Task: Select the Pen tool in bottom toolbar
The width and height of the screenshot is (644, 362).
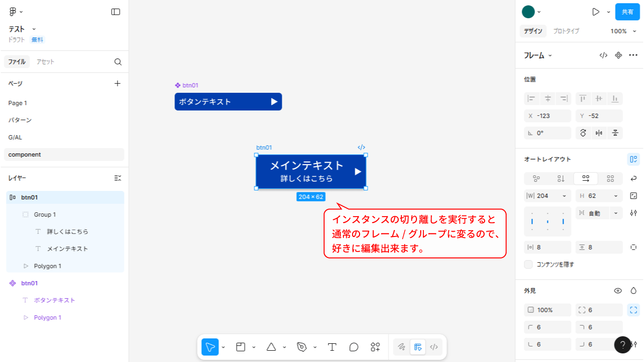Action: [x=302, y=347]
